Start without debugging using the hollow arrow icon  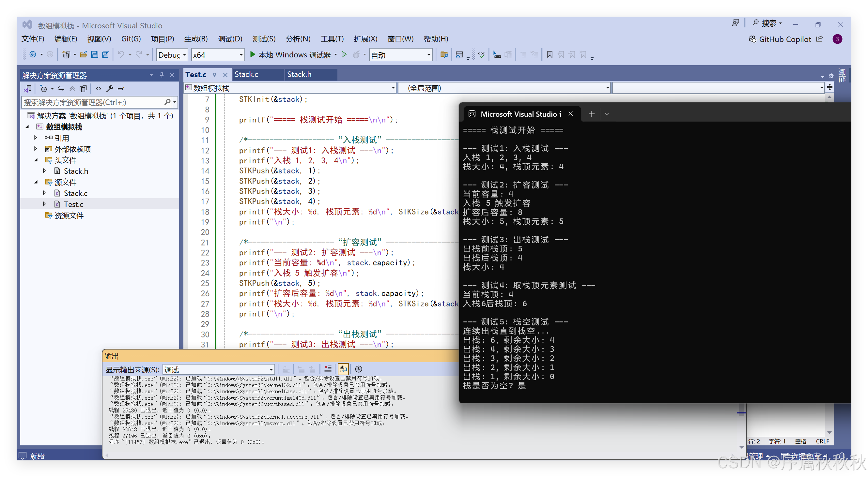pyautogui.click(x=344, y=54)
